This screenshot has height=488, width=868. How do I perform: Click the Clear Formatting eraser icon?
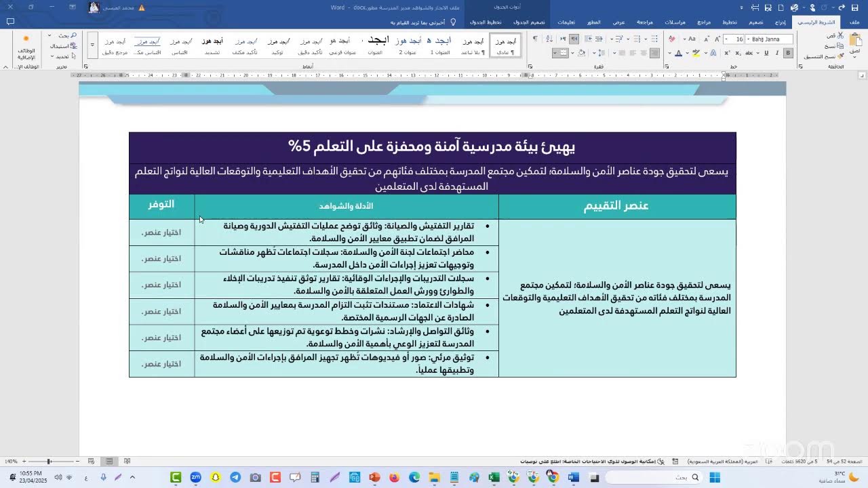(672, 39)
